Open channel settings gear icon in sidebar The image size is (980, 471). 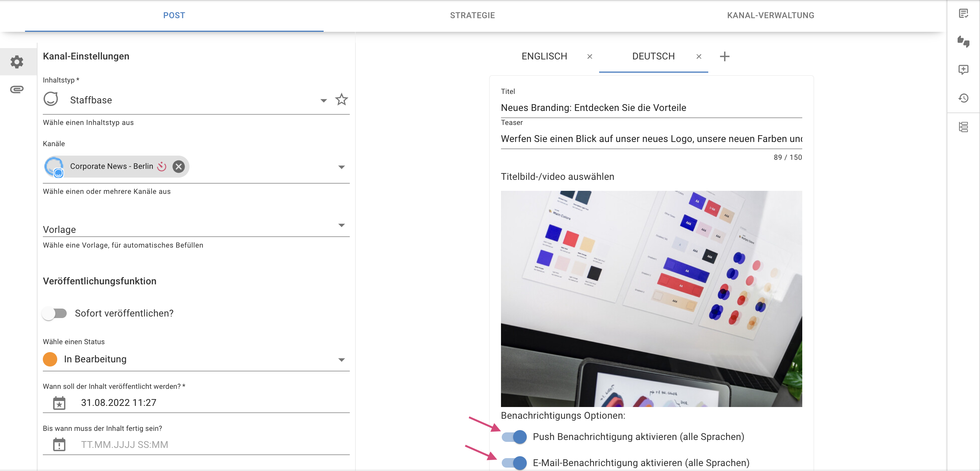pyautogui.click(x=17, y=62)
